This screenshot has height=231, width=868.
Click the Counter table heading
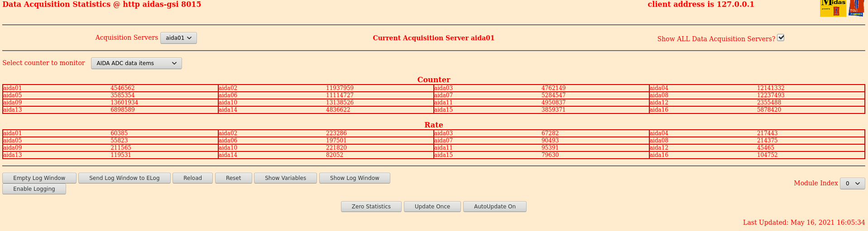click(x=434, y=80)
